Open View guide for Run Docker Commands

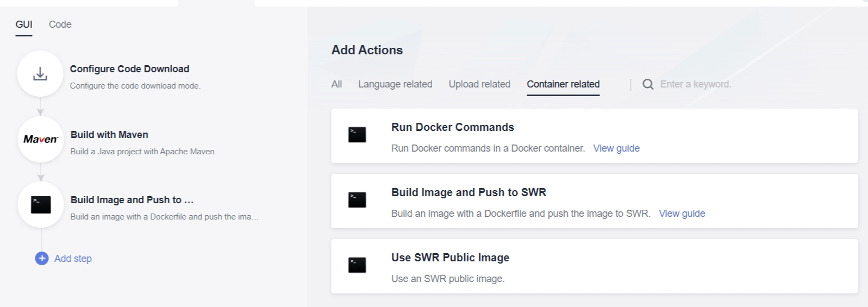pos(616,148)
